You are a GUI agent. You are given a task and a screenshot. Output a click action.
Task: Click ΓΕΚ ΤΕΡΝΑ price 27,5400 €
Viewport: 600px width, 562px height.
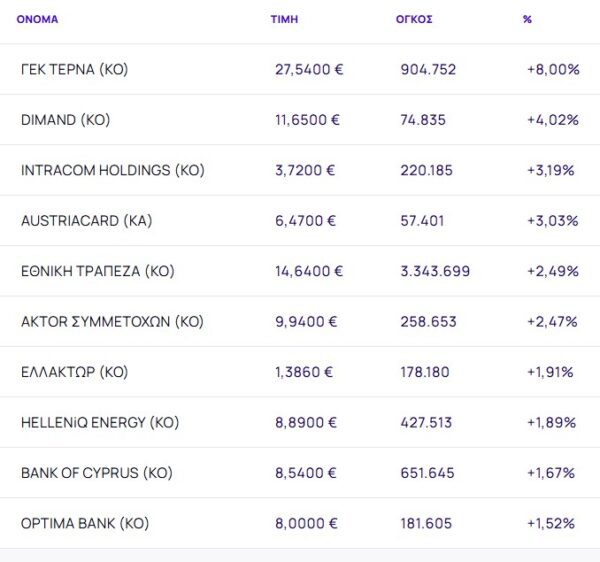[x=309, y=70]
